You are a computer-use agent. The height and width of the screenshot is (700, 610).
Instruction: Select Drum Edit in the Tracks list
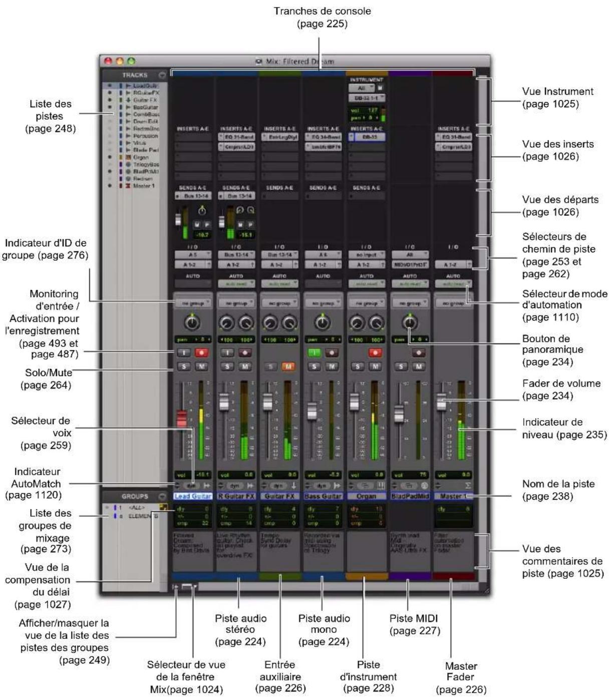(x=145, y=122)
